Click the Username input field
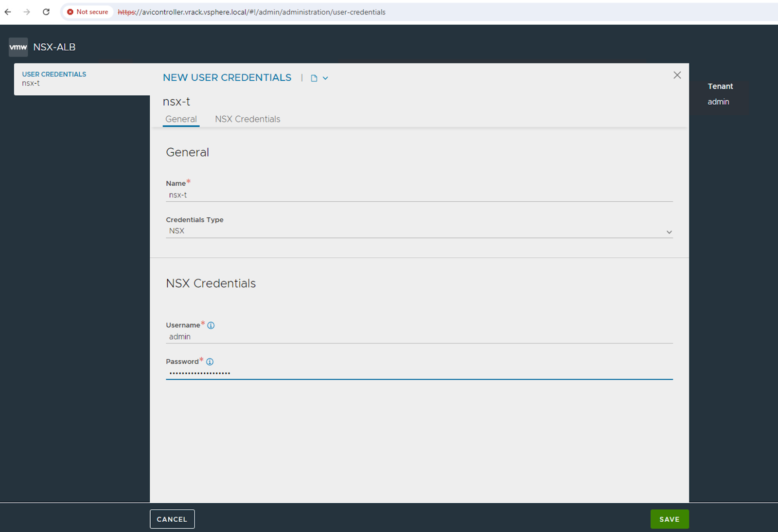778x532 pixels. (x=419, y=337)
